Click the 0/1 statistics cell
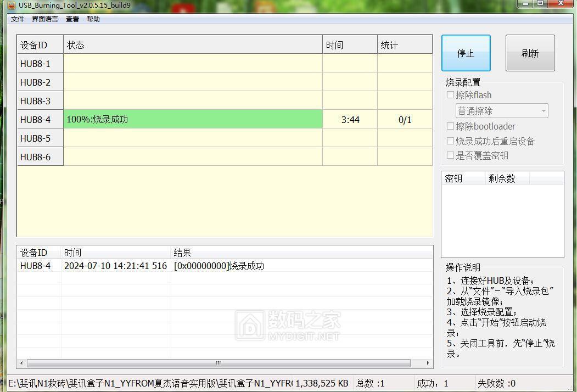577x392 pixels. [405, 119]
